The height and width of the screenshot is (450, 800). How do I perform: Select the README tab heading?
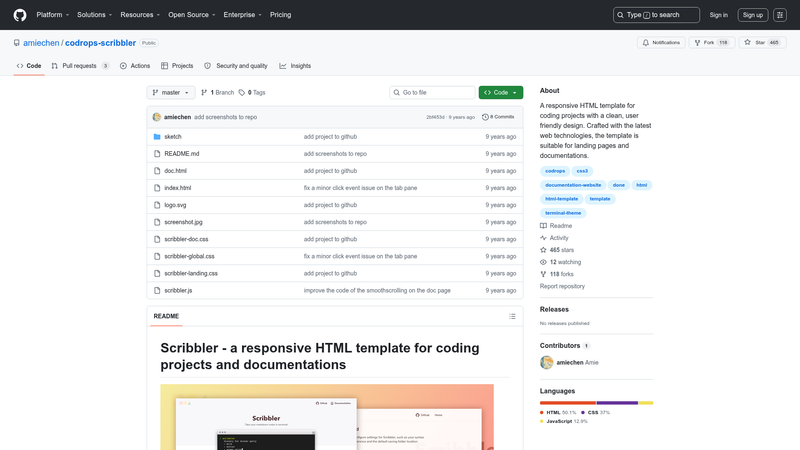tap(166, 316)
